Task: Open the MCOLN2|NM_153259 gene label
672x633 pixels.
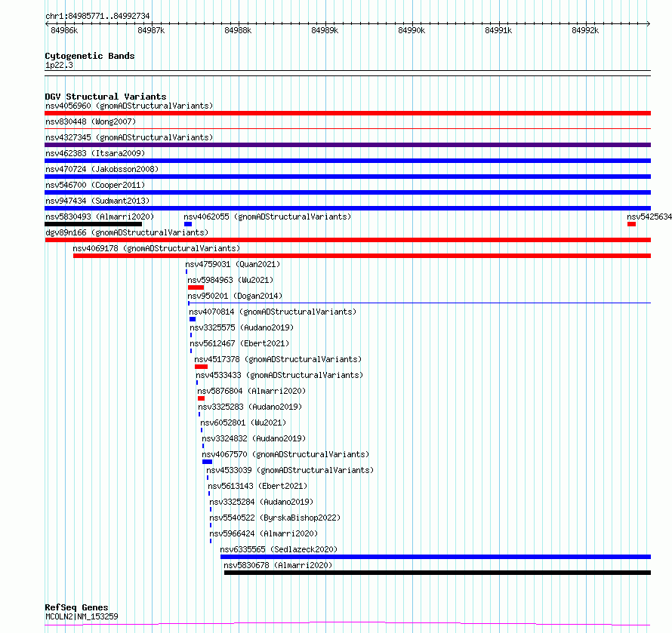Action: 82,616
